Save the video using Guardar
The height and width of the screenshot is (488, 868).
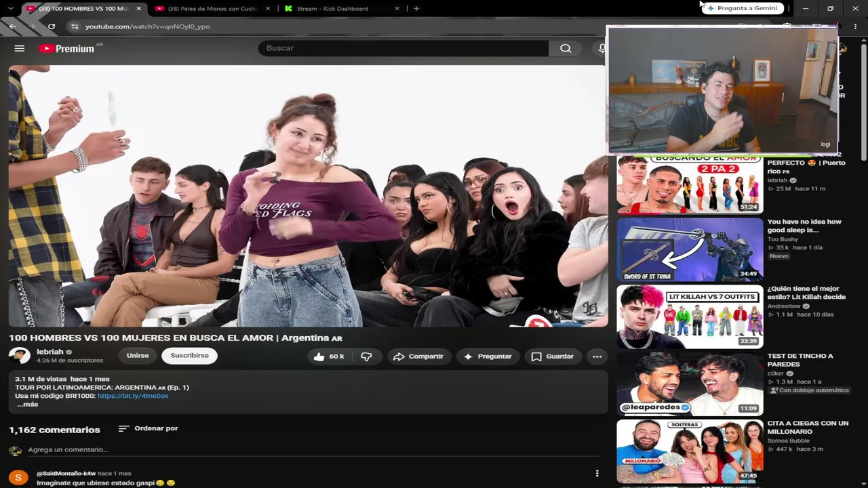pos(553,357)
